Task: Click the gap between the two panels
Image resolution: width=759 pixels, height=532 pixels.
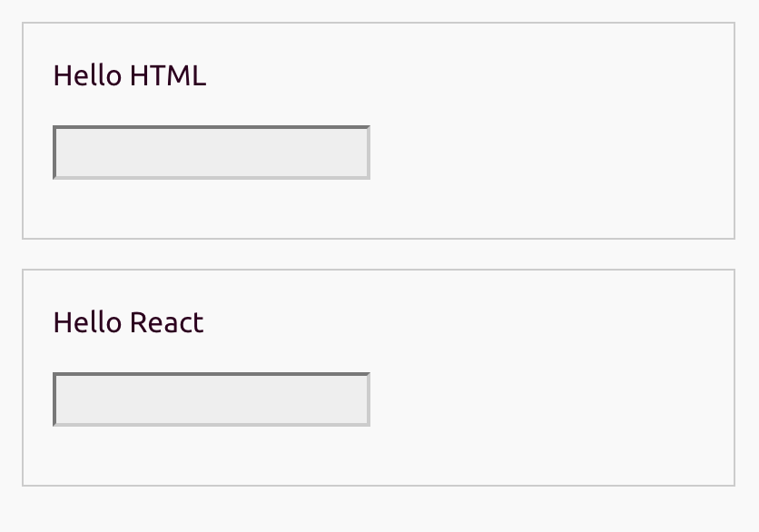Action: click(x=379, y=252)
